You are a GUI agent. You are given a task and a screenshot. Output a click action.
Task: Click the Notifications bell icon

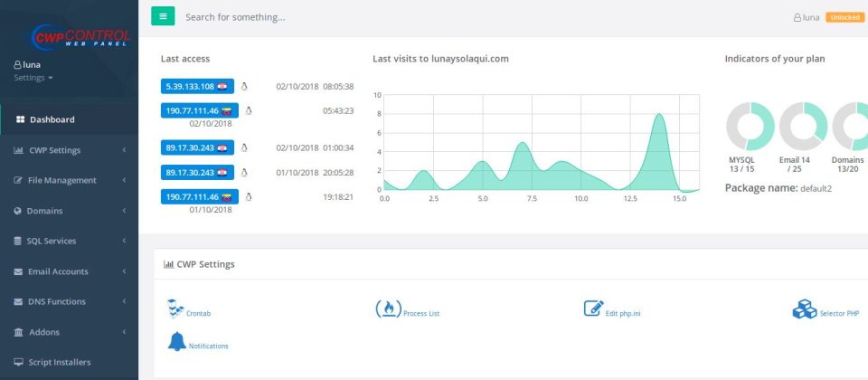pos(176,342)
